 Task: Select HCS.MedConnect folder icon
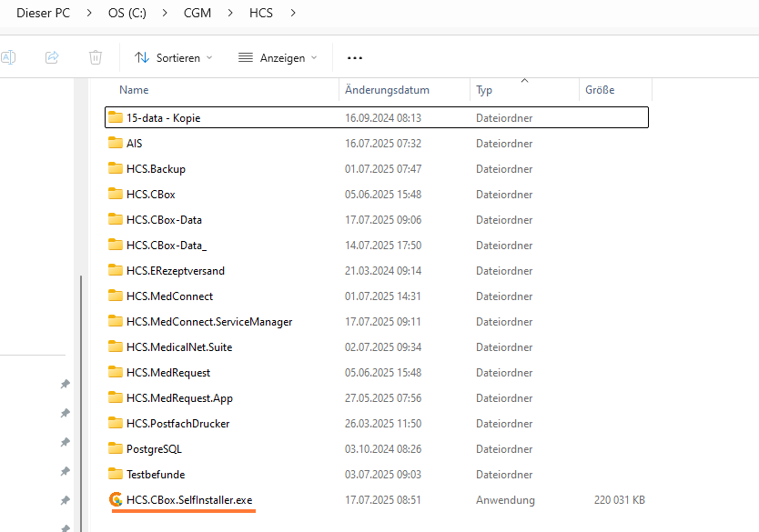pyautogui.click(x=116, y=296)
